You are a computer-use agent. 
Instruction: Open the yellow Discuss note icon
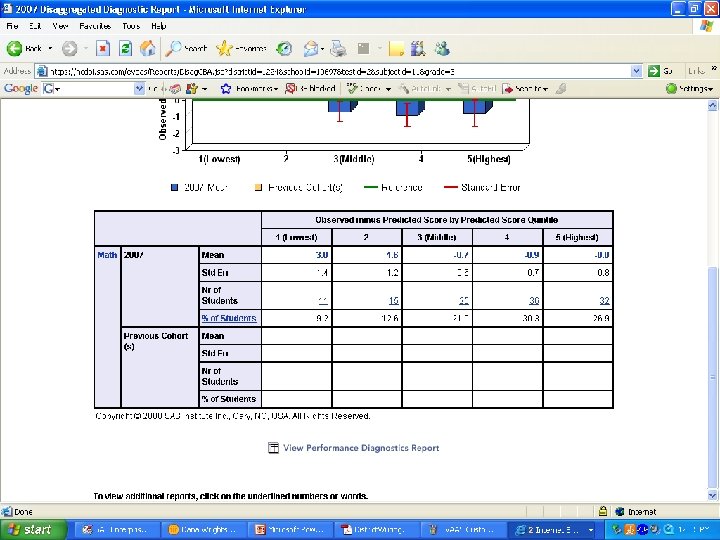point(396,48)
